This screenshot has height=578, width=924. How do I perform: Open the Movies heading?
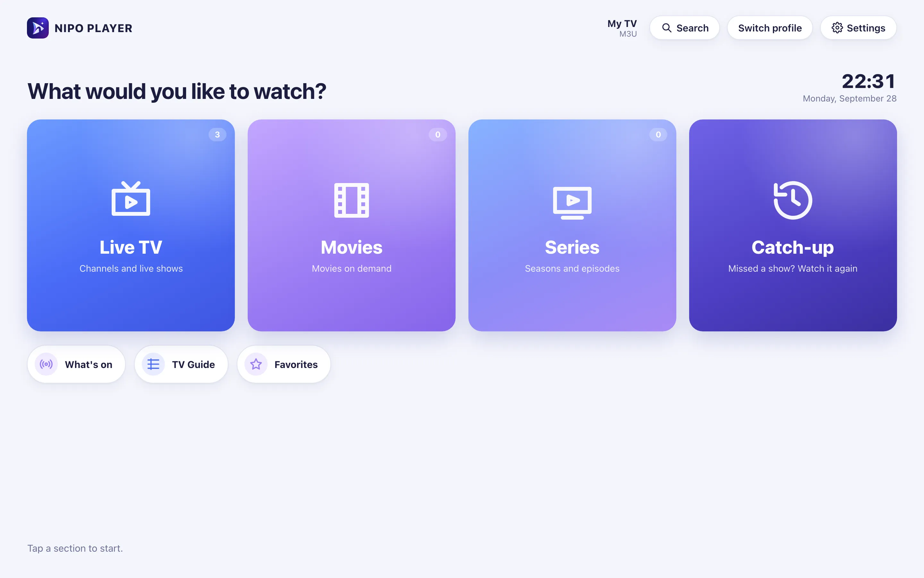tap(352, 247)
